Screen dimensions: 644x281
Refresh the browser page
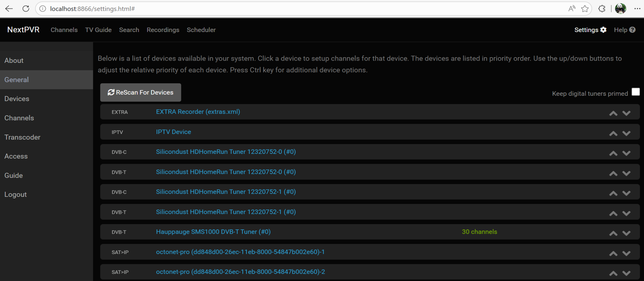[26, 9]
